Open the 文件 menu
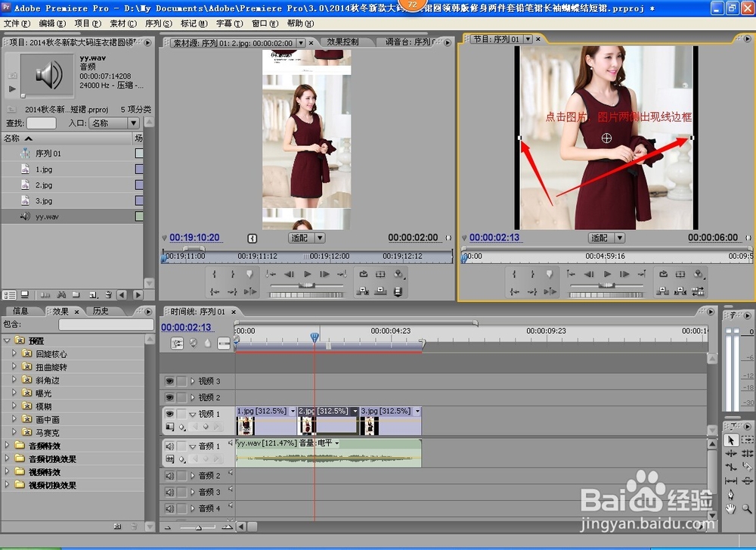This screenshot has height=550, width=756. tap(17, 23)
